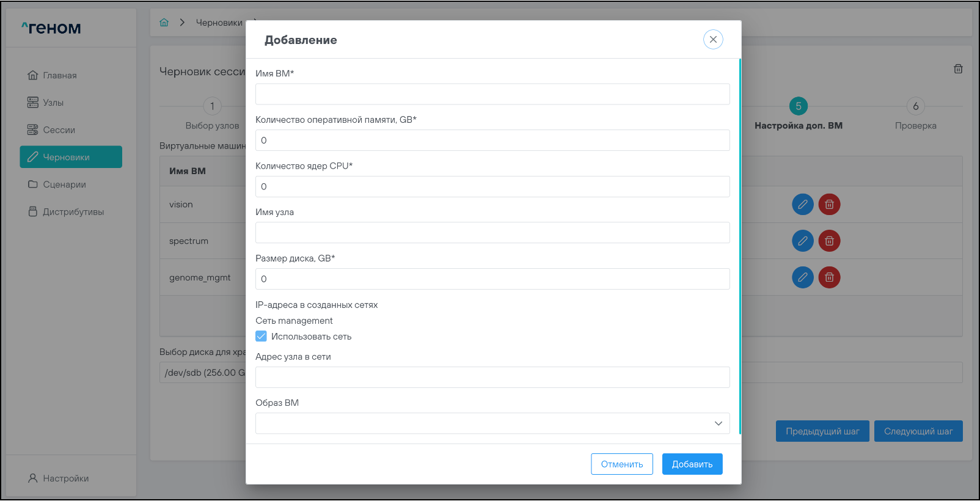Expand the Образ ВМ dropdown
This screenshot has width=980, height=501.
pos(492,423)
